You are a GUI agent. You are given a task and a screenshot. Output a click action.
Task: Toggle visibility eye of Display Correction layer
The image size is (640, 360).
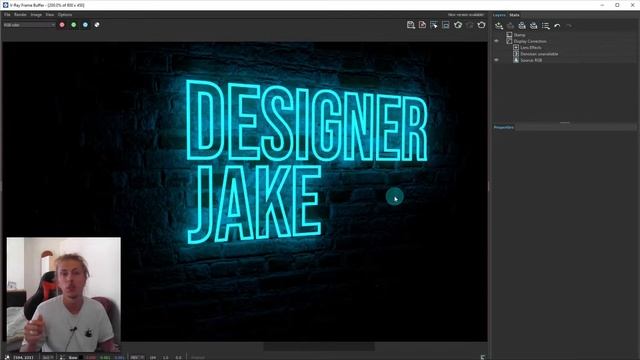coord(496,41)
